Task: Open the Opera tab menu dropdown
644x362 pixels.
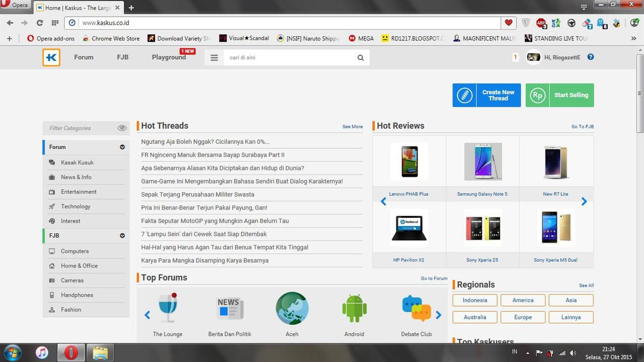Action: pos(584,7)
